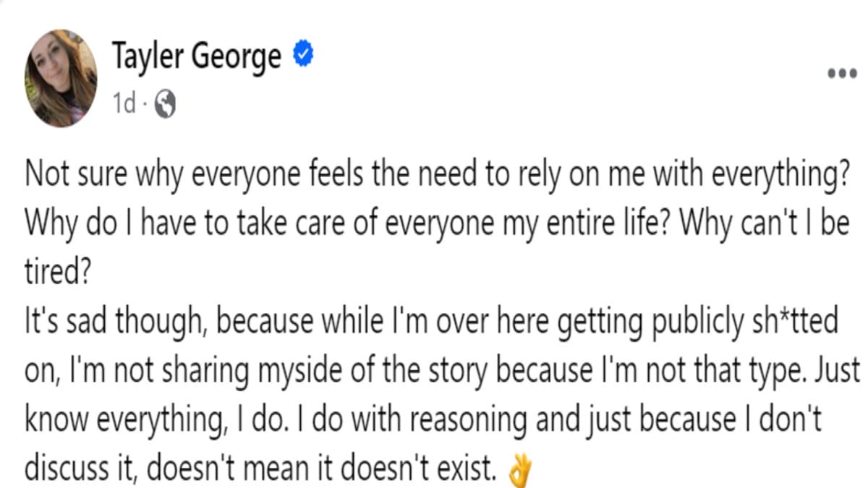Open the three-dot post options menu
The height and width of the screenshot is (488, 868).
click(x=841, y=74)
